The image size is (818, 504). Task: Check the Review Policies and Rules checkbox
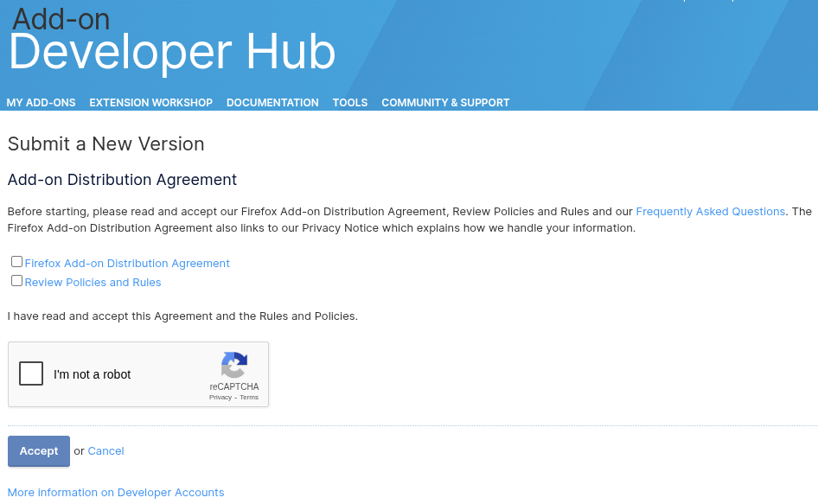16,281
